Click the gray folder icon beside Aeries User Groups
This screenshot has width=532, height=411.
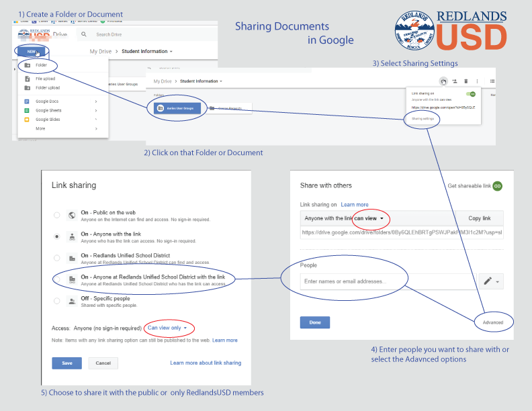[x=161, y=108]
